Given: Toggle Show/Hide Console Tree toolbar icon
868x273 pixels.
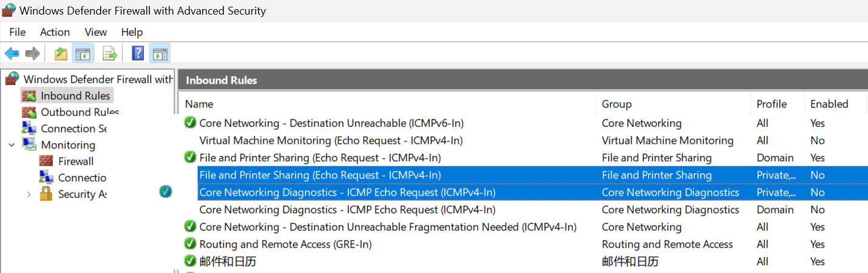Looking at the screenshot, I should [x=82, y=53].
